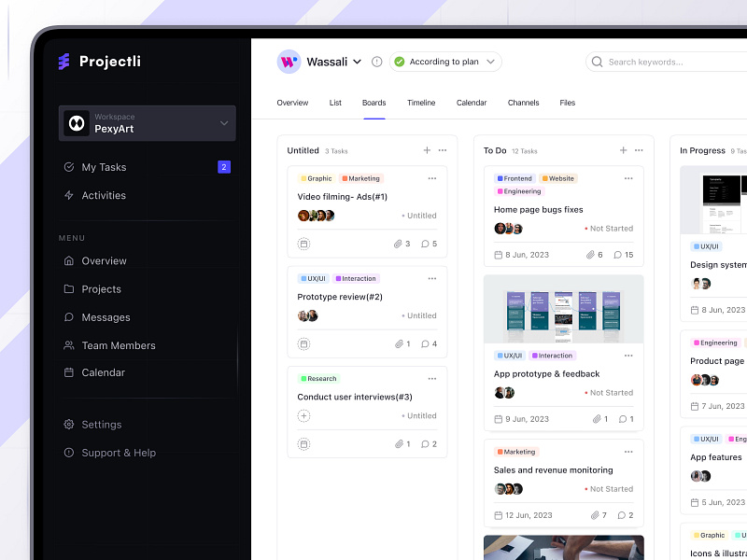Click the Messages icon in the menu
The height and width of the screenshot is (560, 747).
67,317
